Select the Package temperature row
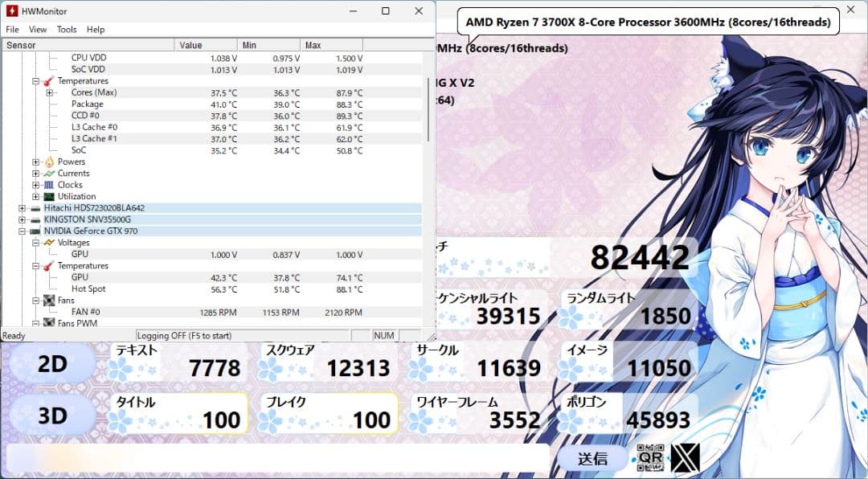This screenshot has width=868, height=479. [x=212, y=104]
